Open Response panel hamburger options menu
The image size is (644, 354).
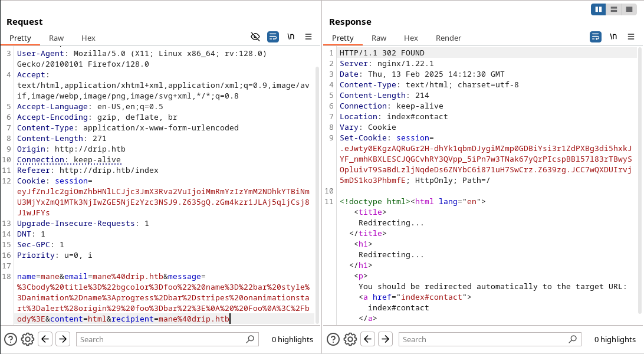(631, 37)
